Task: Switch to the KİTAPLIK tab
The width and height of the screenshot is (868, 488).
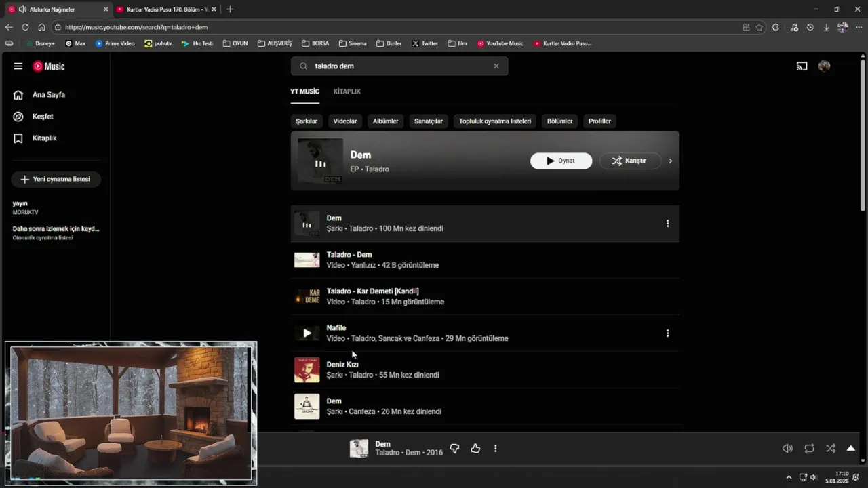Action: pos(347,91)
